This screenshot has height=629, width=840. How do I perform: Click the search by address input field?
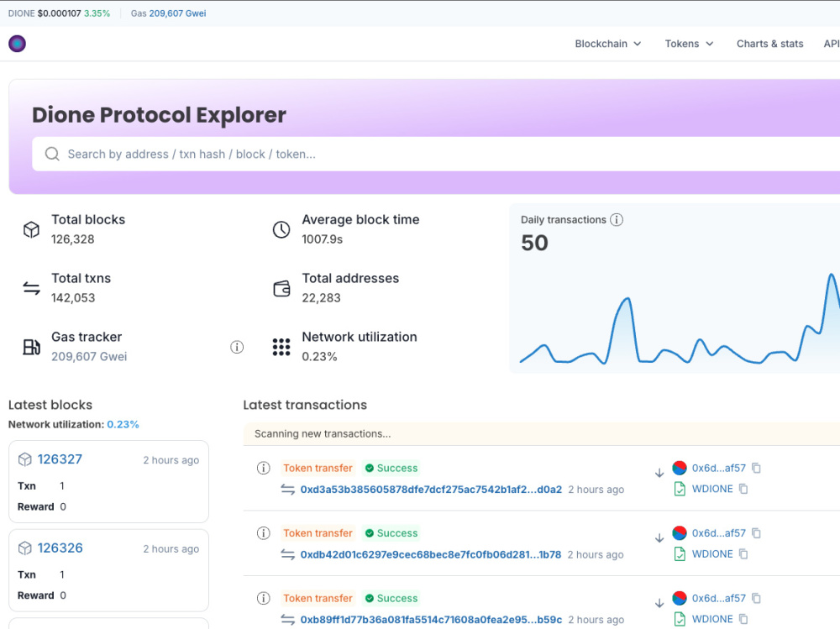[x=436, y=155]
